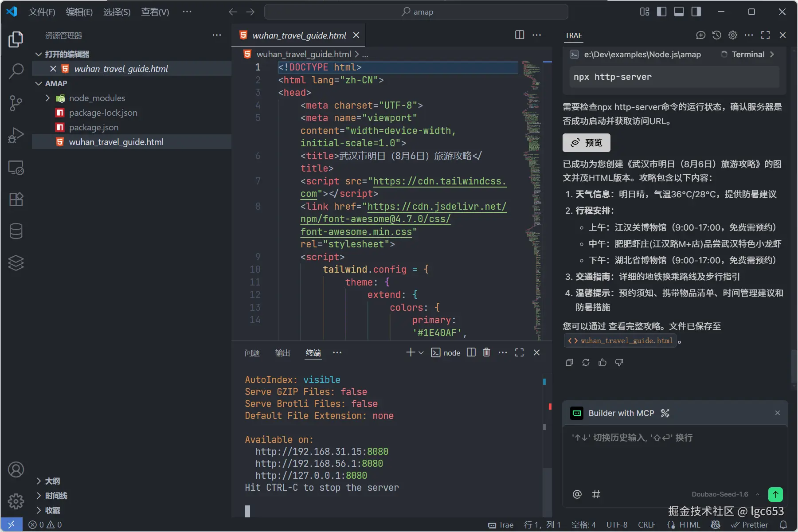
Task: Toggle the primary side bar
Action: (661, 12)
